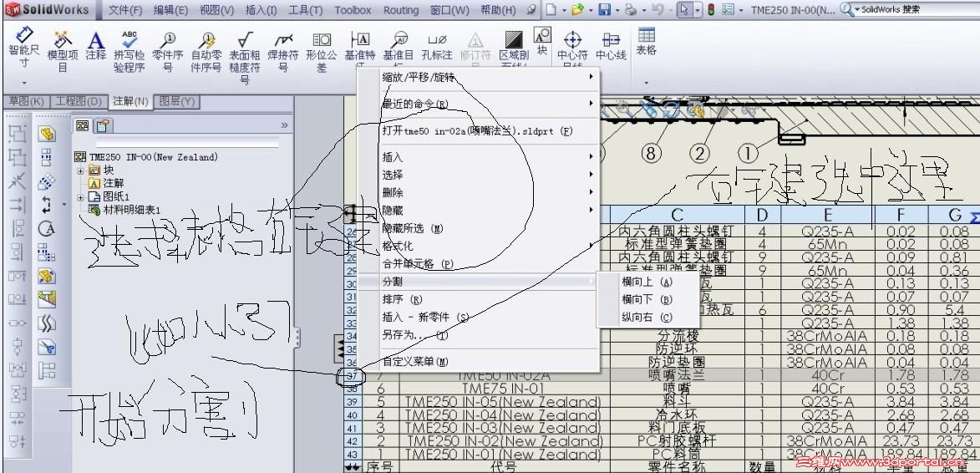Open dropdown arrow under 表格

click(x=647, y=83)
